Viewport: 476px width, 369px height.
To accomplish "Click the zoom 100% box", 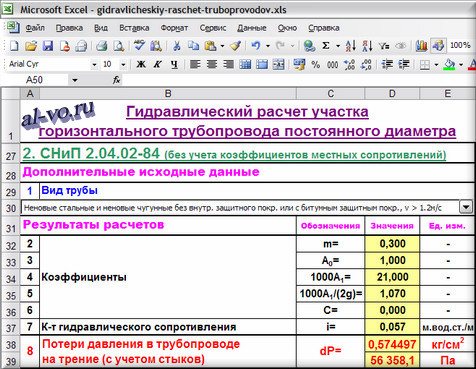I will (460, 46).
